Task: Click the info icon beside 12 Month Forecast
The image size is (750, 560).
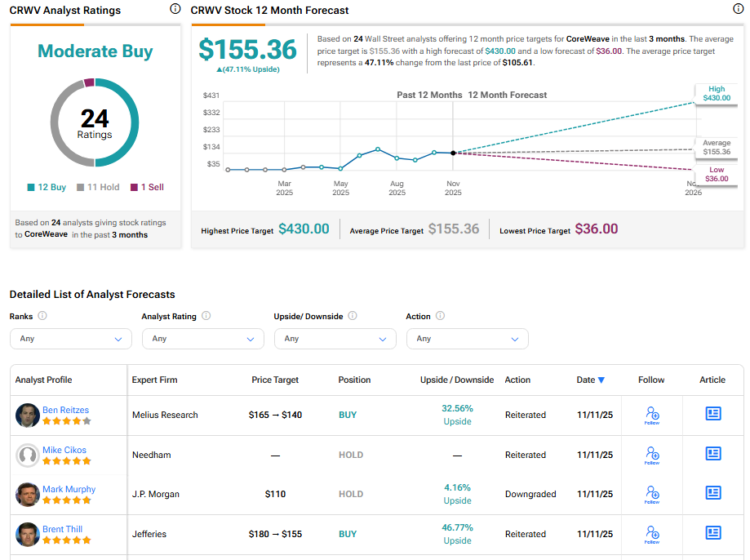Action: pyautogui.click(x=738, y=9)
